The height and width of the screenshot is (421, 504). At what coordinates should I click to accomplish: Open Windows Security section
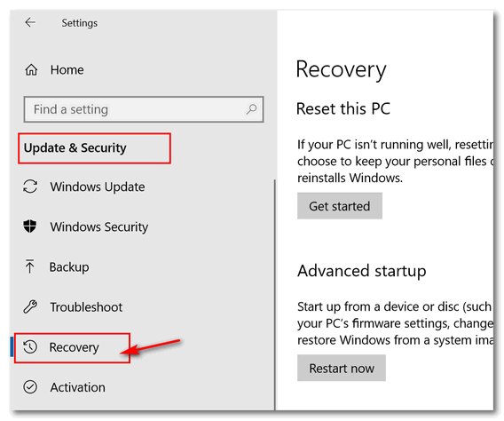tap(99, 226)
